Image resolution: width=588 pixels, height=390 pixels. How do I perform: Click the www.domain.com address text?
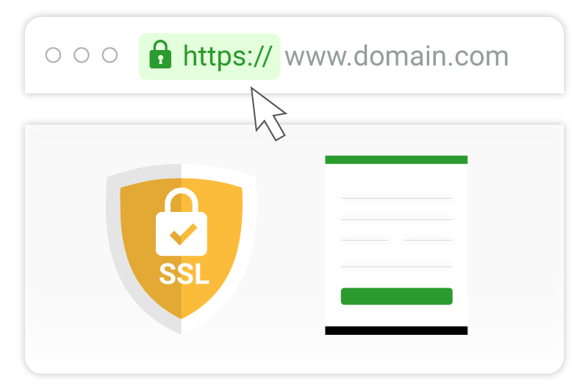point(396,57)
